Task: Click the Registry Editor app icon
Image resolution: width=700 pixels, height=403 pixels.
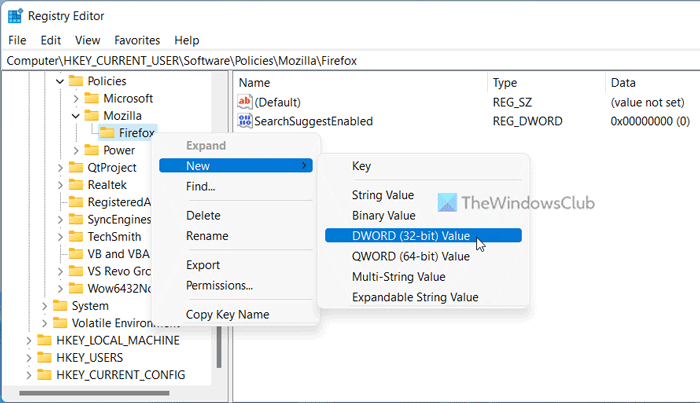Action: pyautogui.click(x=15, y=16)
